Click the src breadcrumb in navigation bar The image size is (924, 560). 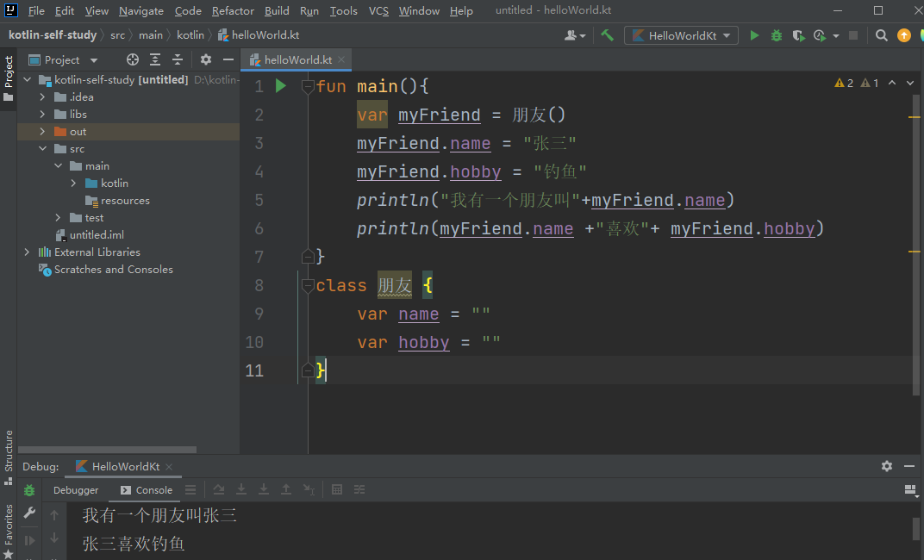tap(117, 35)
